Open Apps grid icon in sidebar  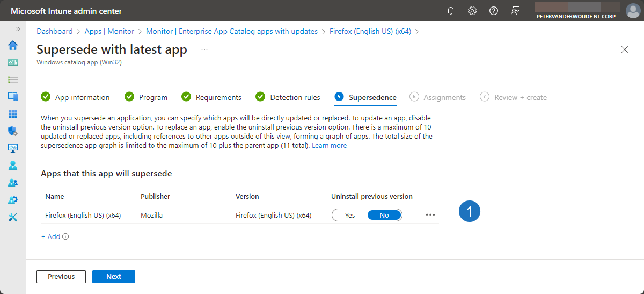point(13,114)
